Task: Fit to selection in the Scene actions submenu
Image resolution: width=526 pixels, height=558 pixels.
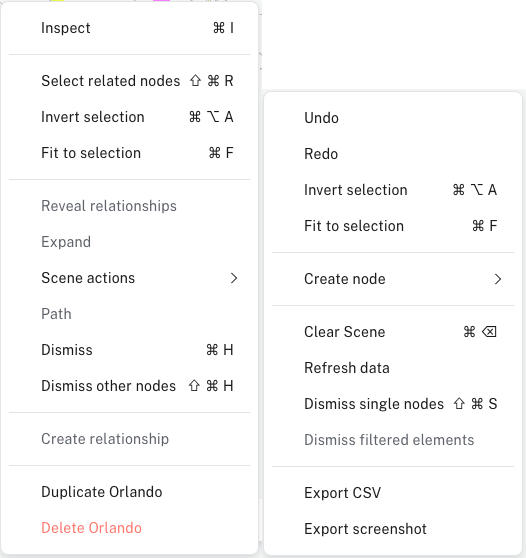Action: point(393,226)
